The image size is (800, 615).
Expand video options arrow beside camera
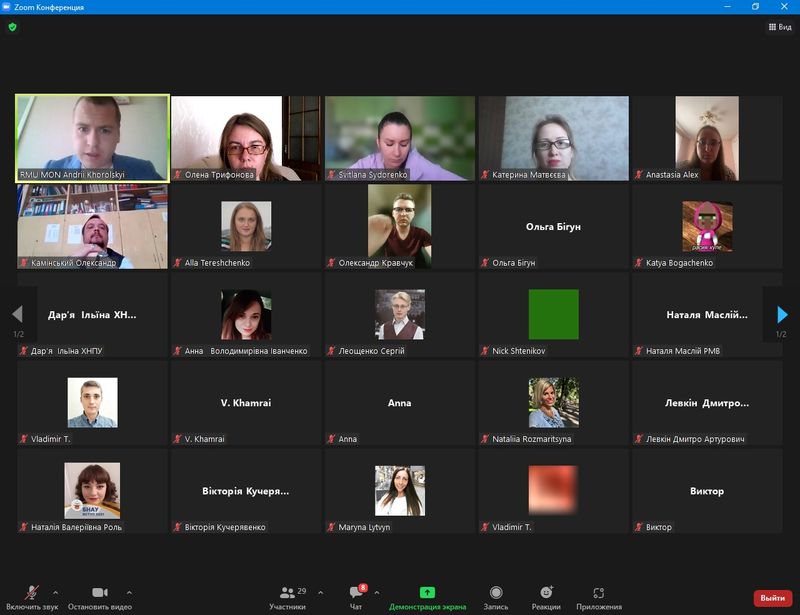pos(129,592)
